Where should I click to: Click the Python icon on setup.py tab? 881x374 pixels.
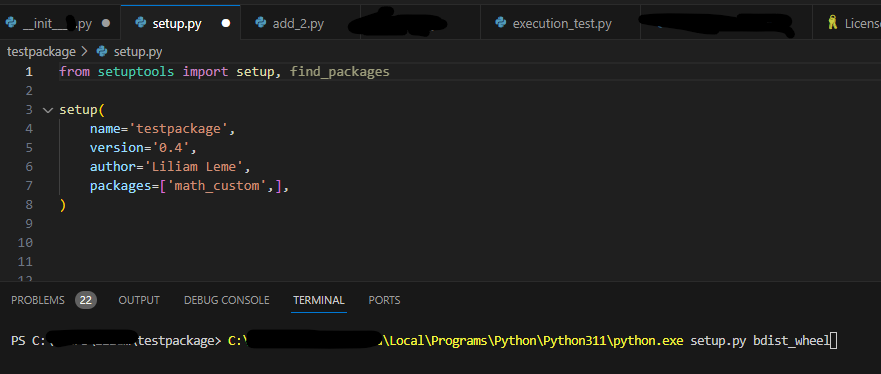(140, 23)
